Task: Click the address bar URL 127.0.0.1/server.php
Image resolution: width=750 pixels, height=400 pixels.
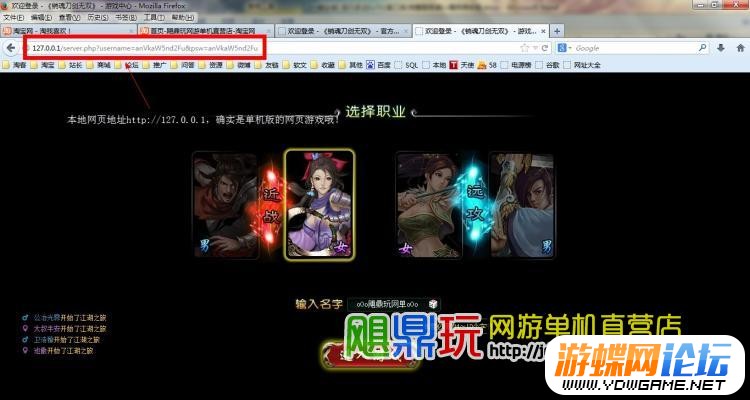Action: (x=145, y=48)
